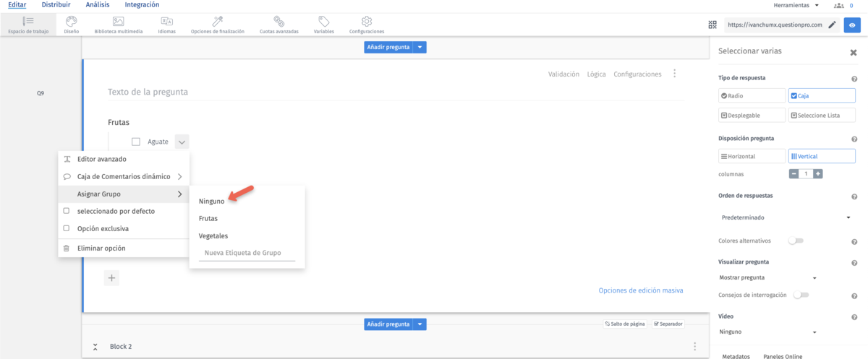Edit survey URL with pencil icon
The image size is (868, 359).
pos(832,25)
